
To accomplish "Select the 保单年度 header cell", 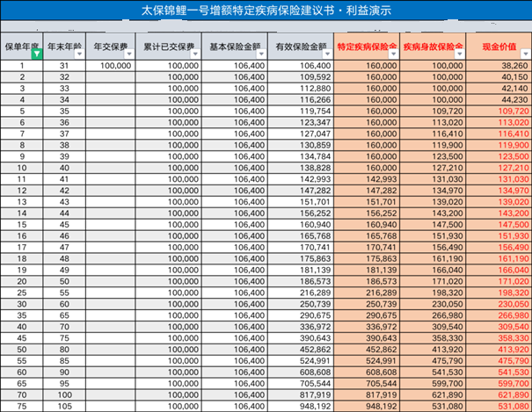I will click(x=22, y=47).
